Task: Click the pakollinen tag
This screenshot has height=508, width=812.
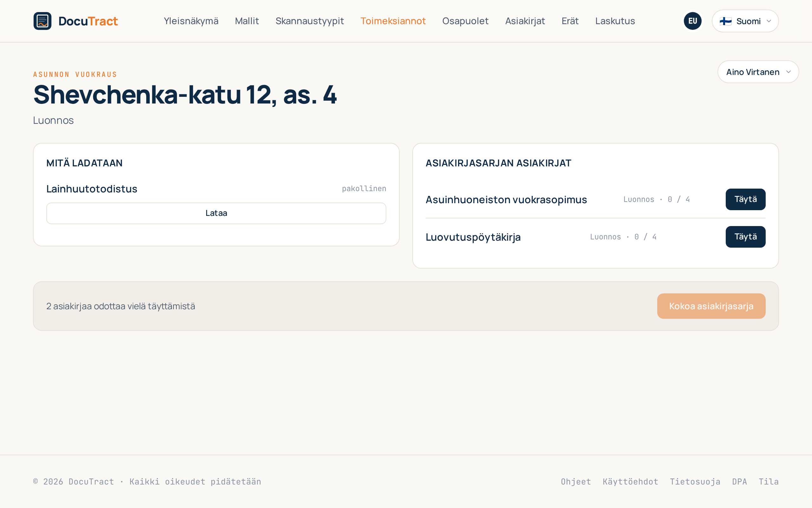Action: click(x=364, y=189)
